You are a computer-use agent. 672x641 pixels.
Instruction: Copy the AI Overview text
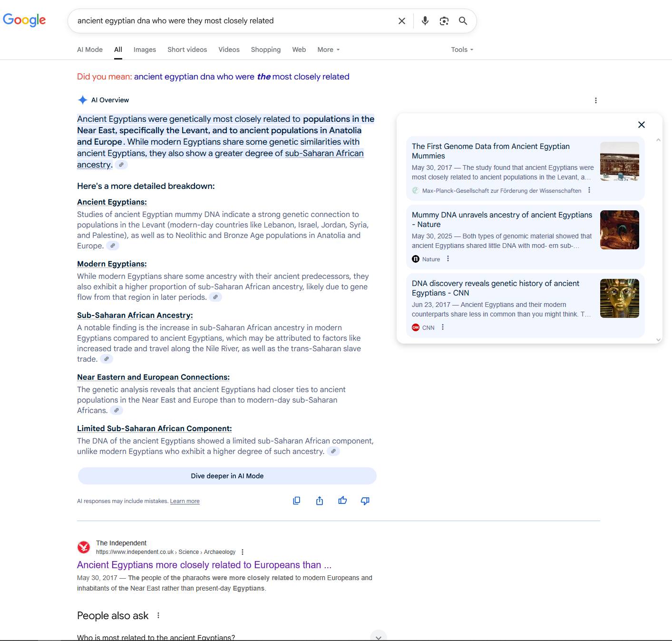296,501
